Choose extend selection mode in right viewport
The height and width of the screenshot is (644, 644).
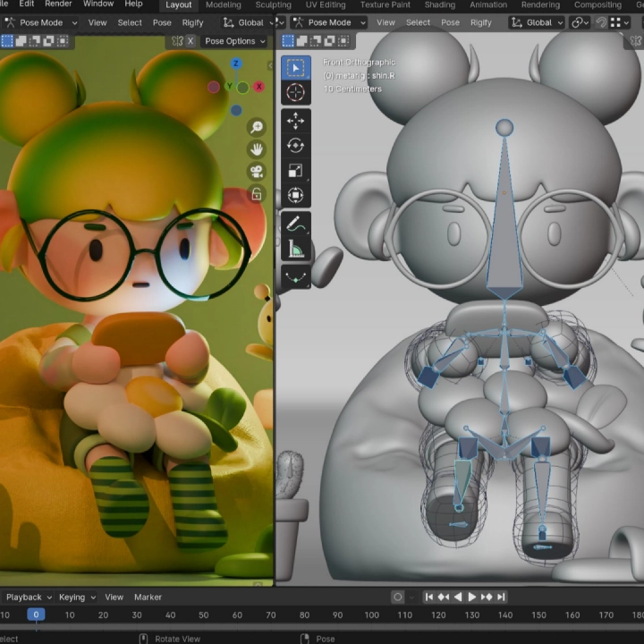click(302, 40)
